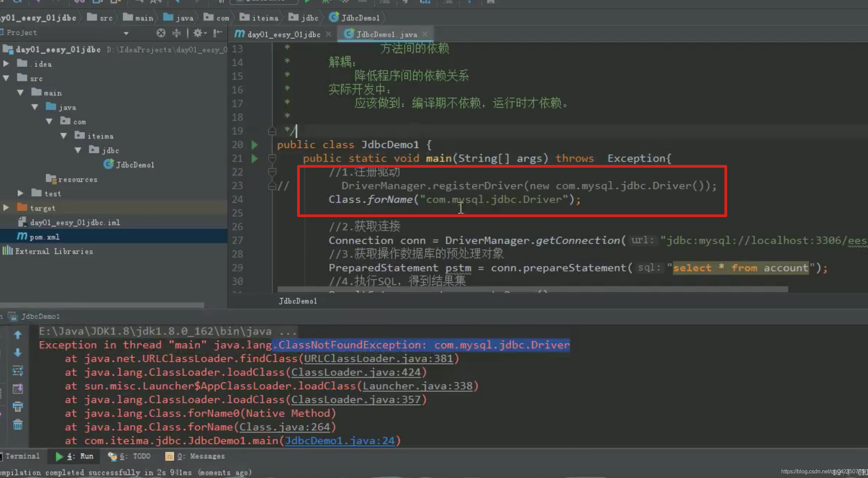Click the Project tool window title label
The image size is (868, 478).
(21, 33)
